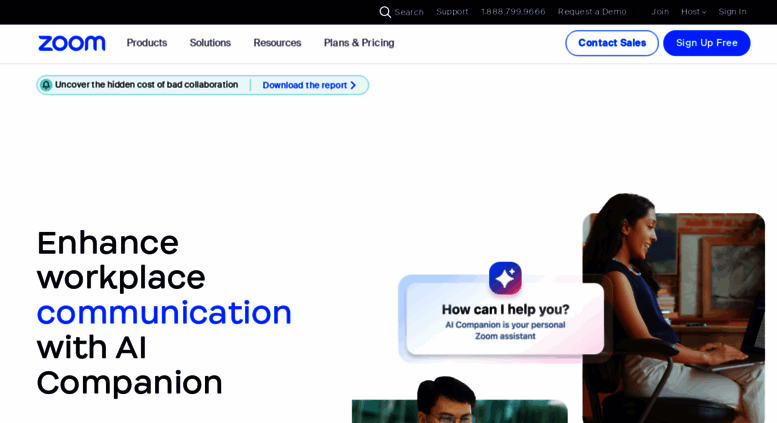Open the Zoom logo homepage link

click(72, 43)
